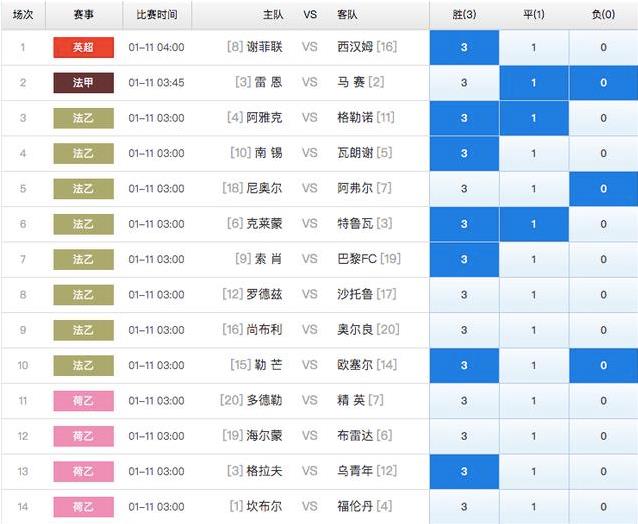Select draw (1) for 索肖 vs 巴黎FC
The height and width of the screenshot is (524, 638).
click(x=534, y=260)
